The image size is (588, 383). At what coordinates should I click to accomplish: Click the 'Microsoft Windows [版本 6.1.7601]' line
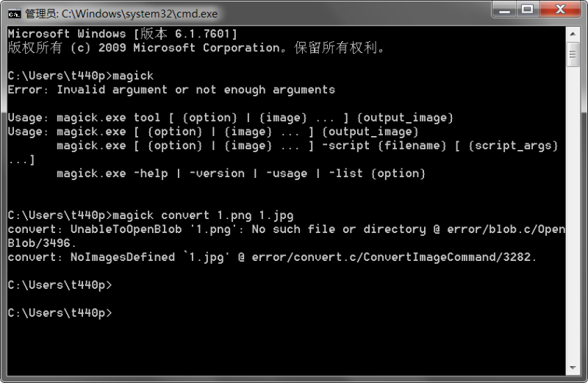[123, 34]
